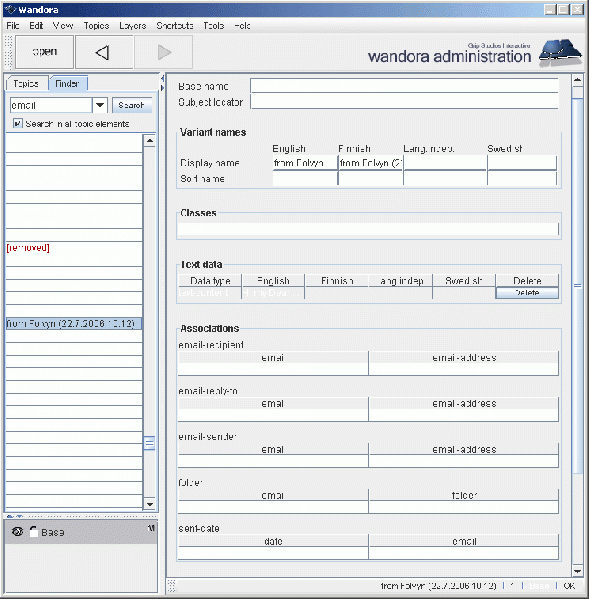Toggle the Base layer eye visibility icon

click(17, 531)
